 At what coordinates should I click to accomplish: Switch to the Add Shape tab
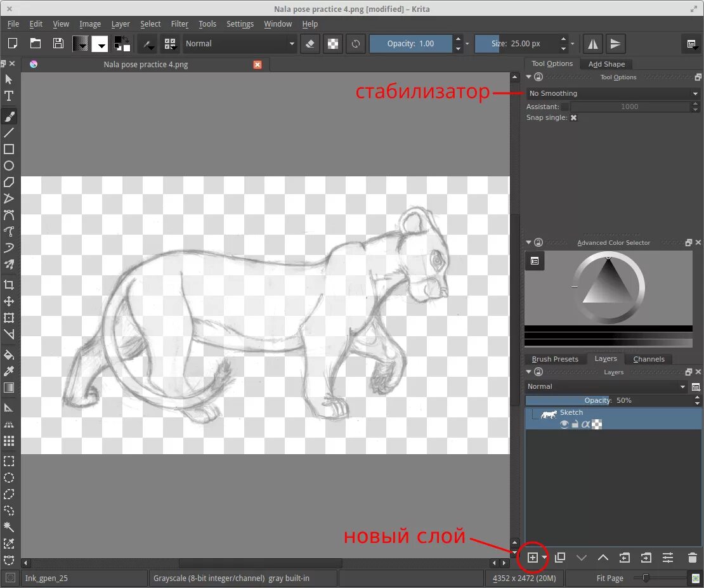click(606, 64)
